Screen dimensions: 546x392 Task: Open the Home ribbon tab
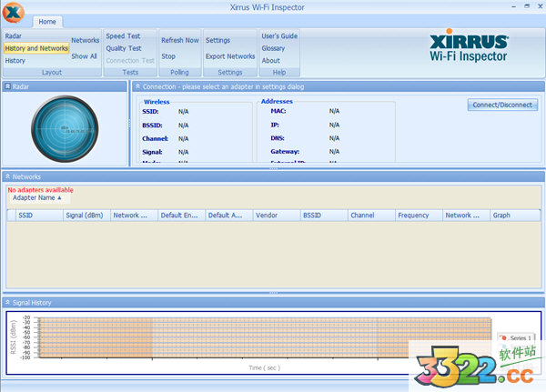coord(47,21)
